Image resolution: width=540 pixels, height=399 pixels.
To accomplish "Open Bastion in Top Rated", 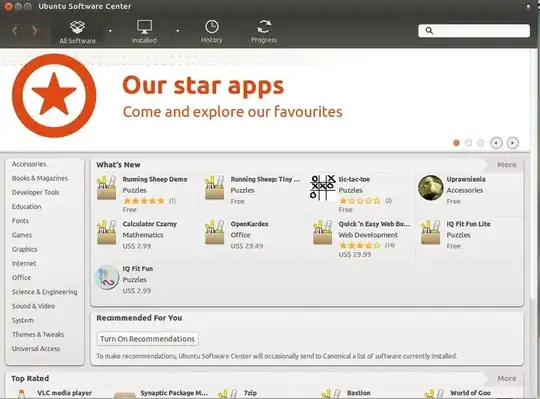I will point(359,393).
